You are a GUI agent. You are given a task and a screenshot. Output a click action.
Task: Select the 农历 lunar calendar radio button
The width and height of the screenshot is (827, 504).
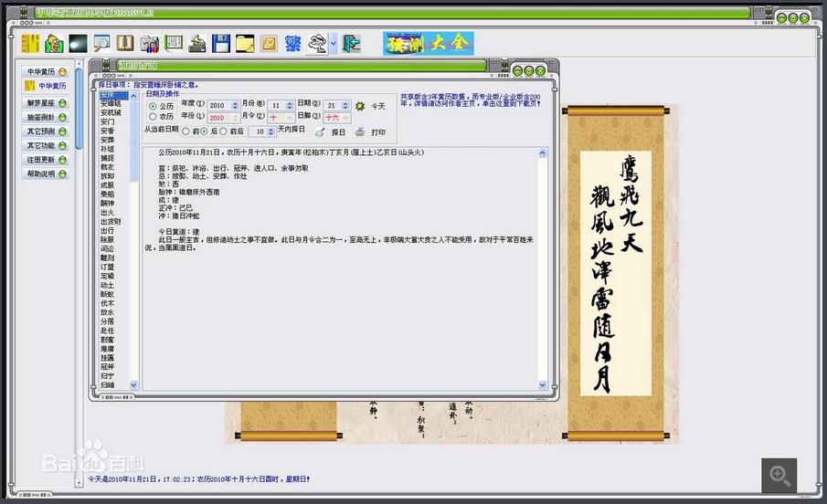[153, 117]
